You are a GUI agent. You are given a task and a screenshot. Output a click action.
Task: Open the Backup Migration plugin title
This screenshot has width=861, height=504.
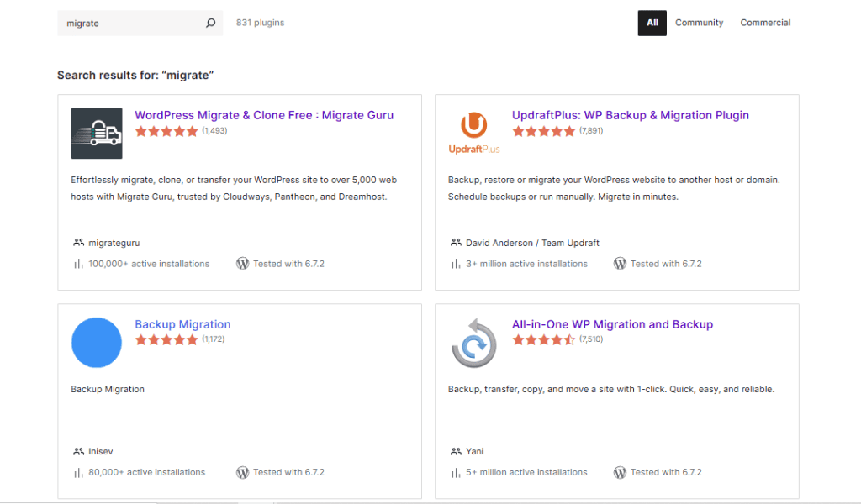[182, 324]
